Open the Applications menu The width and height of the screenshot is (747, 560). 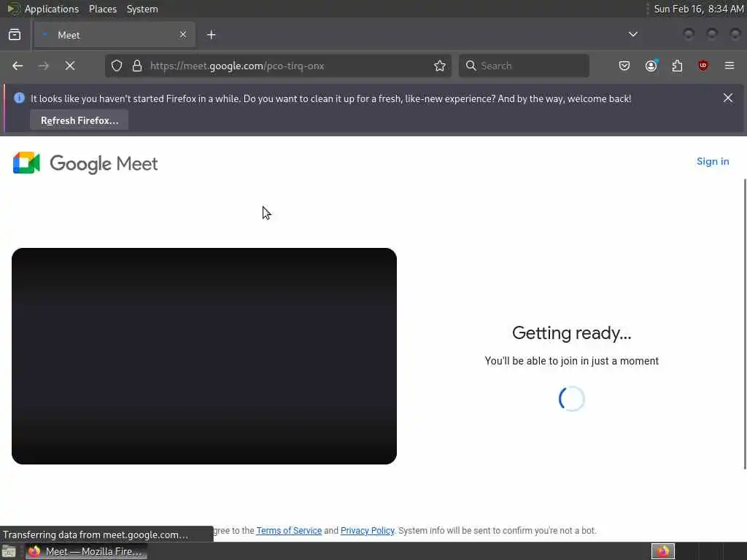coord(52,9)
